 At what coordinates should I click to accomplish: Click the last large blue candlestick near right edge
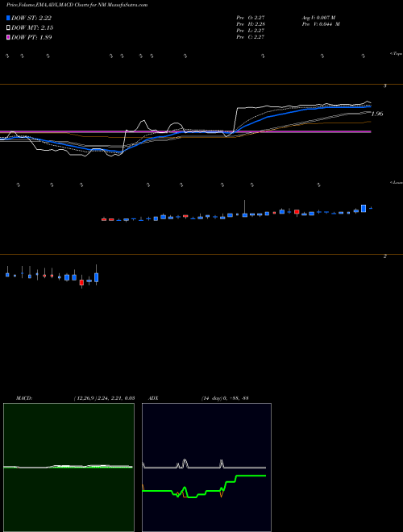(x=364, y=208)
